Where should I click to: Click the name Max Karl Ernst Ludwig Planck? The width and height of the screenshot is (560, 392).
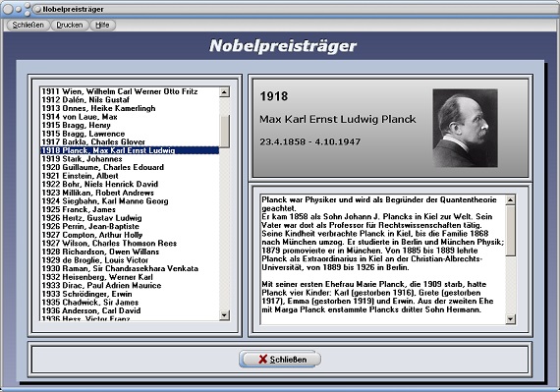(x=338, y=119)
